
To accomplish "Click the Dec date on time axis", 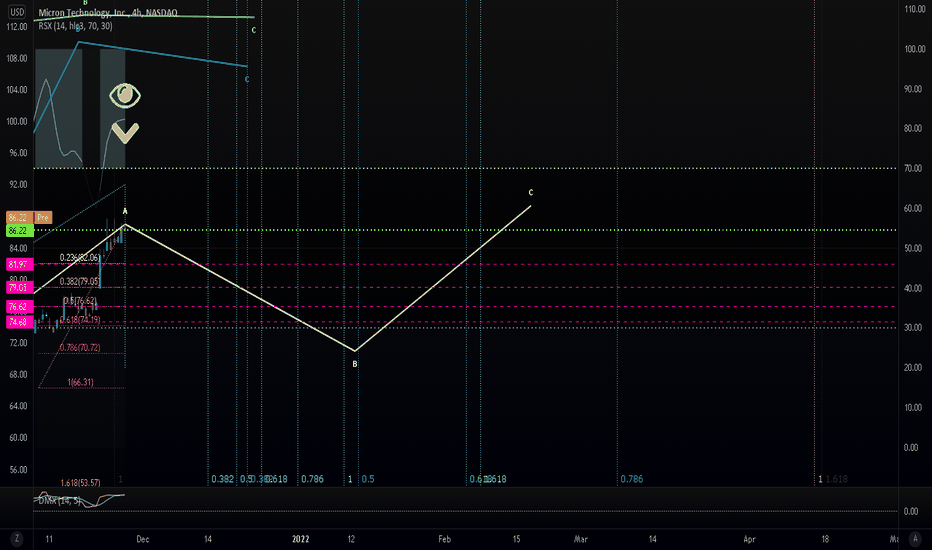I will click(x=143, y=539).
